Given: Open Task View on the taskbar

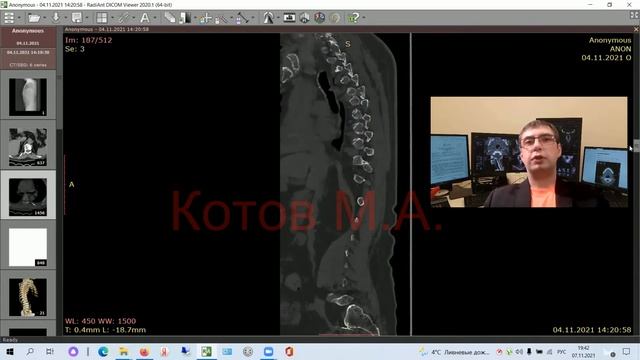Looking at the screenshot, I should [50, 351].
